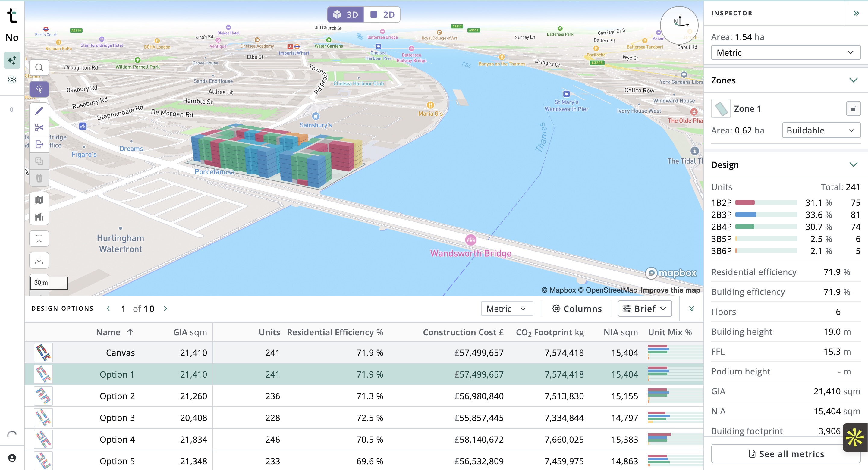Open the AI sparkle generator icon
The width and height of the screenshot is (868, 470).
(12, 60)
